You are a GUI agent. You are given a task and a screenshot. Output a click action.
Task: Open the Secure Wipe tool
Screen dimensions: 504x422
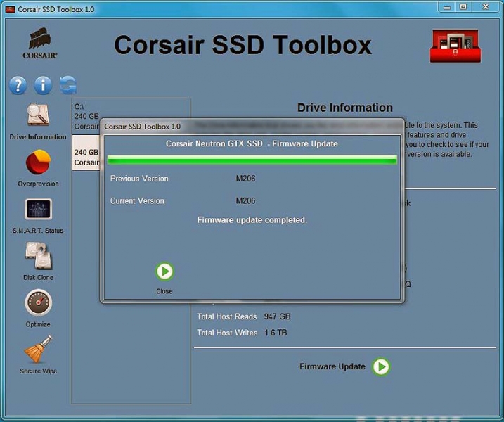point(38,350)
